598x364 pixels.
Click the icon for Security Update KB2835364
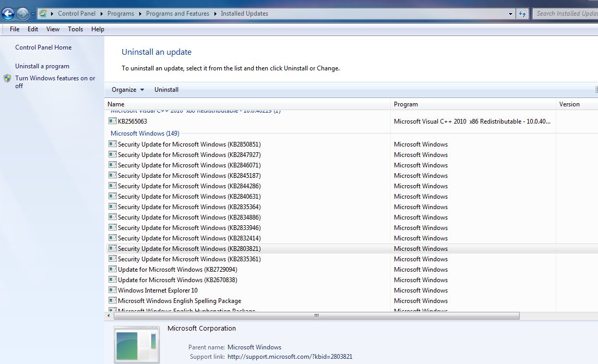[x=113, y=207]
